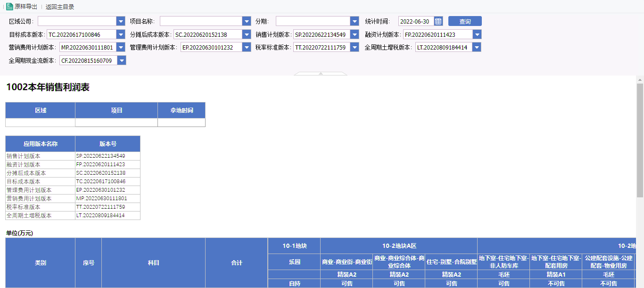
Task: Select the 10-2地块A区 column header
Action: coord(399,246)
